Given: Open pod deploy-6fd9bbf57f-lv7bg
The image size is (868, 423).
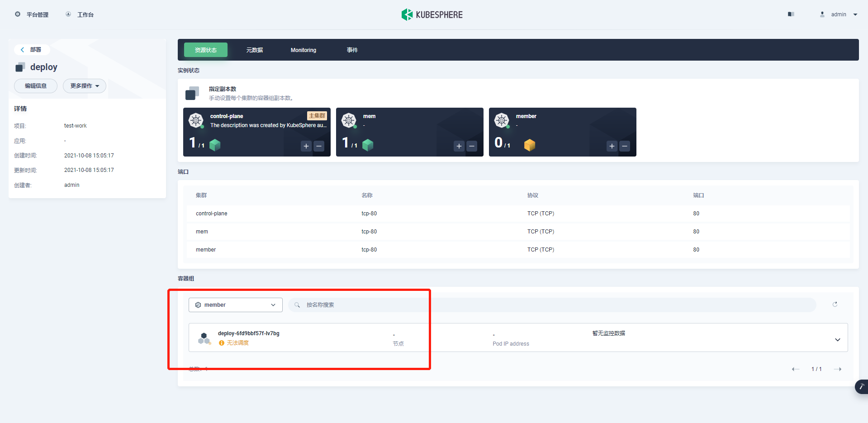Looking at the screenshot, I should click(x=249, y=333).
